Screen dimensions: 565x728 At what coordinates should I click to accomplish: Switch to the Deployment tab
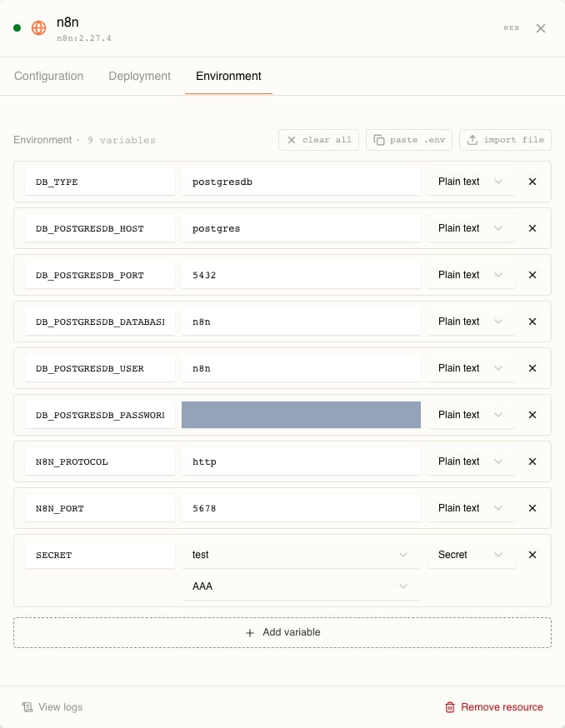pyautogui.click(x=139, y=76)
